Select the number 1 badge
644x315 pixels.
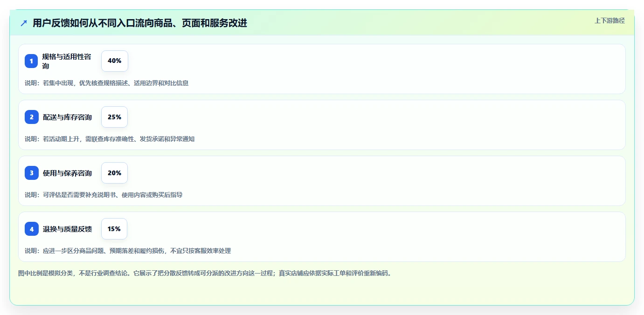pos(31,61)
